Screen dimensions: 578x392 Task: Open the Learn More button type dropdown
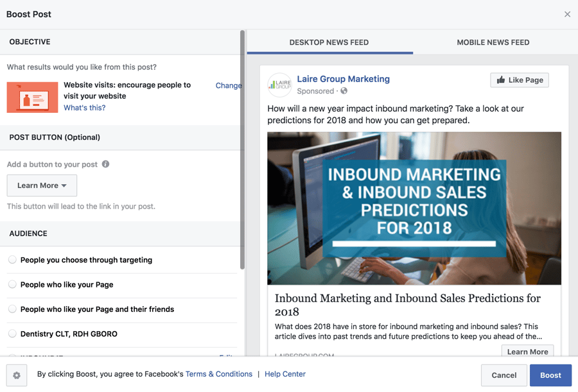click(42, 185)
